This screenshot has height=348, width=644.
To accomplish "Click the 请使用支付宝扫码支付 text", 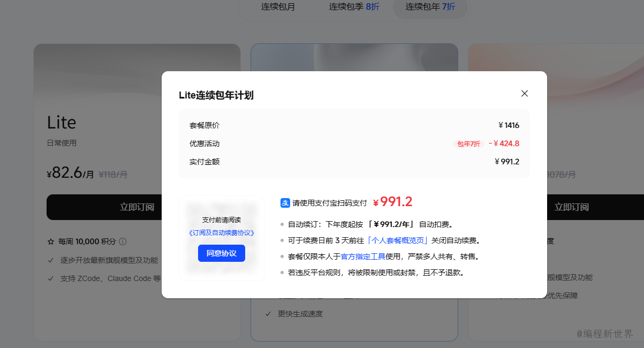I will point(329,203).
